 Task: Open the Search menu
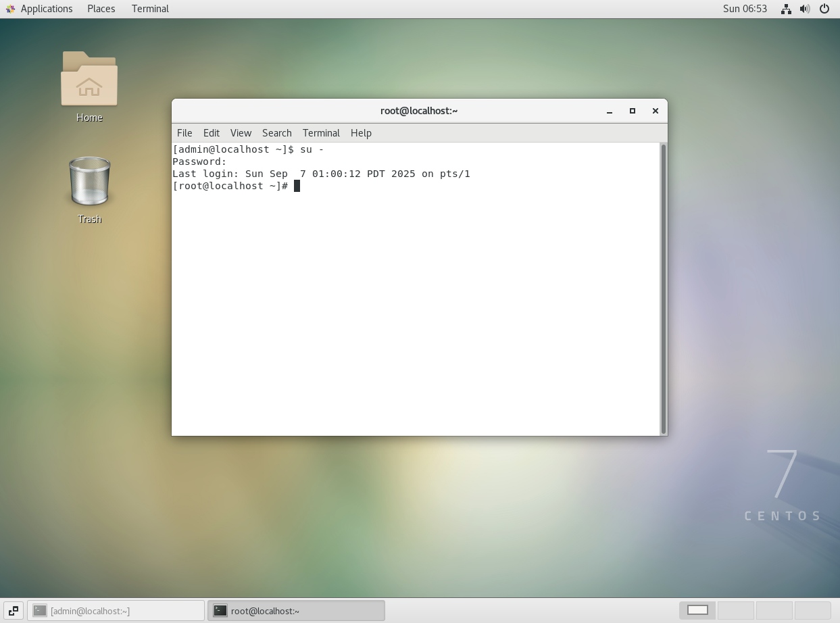277,133
